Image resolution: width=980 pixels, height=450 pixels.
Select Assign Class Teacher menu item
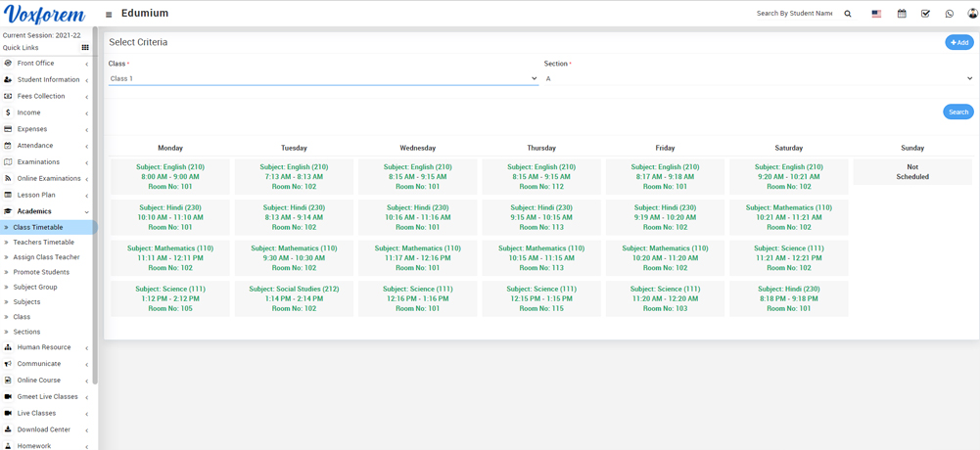tap(46, 257)
